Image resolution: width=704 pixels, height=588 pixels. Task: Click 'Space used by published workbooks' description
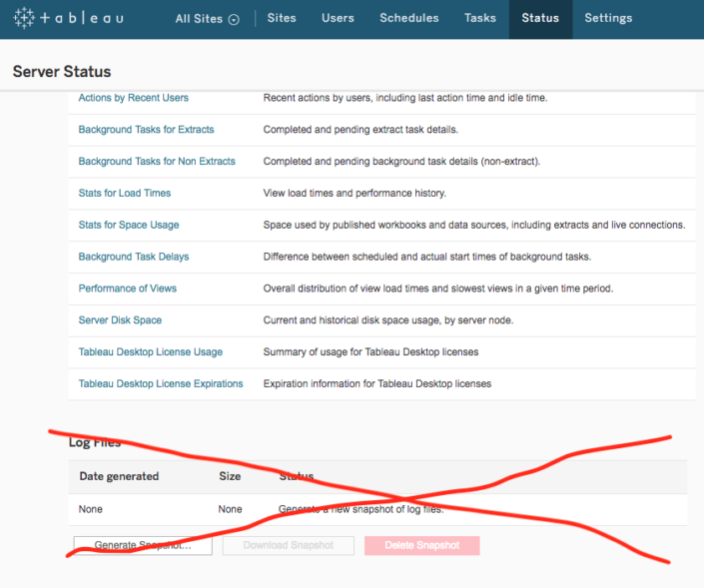click(x=474, y=225)
